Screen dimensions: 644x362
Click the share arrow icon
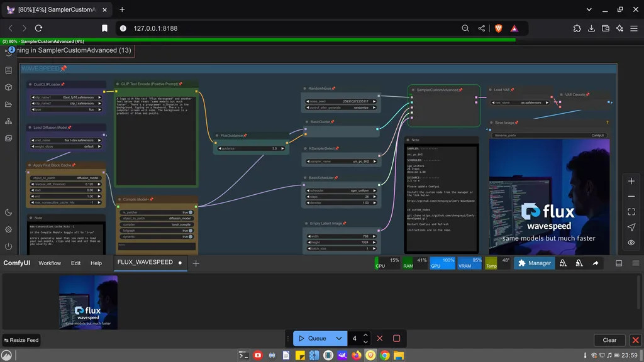[x=596, y=263]
